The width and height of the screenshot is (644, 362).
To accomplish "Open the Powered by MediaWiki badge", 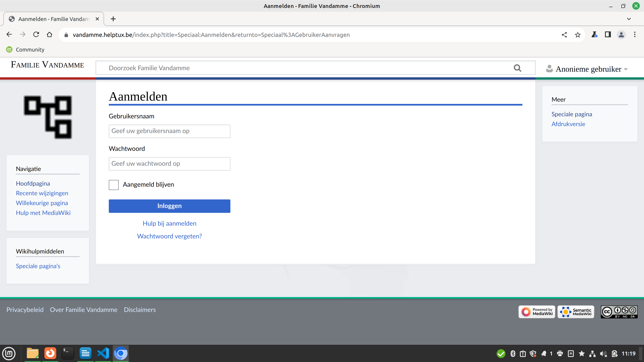I will pyautogui.click(x=536, y=312).
